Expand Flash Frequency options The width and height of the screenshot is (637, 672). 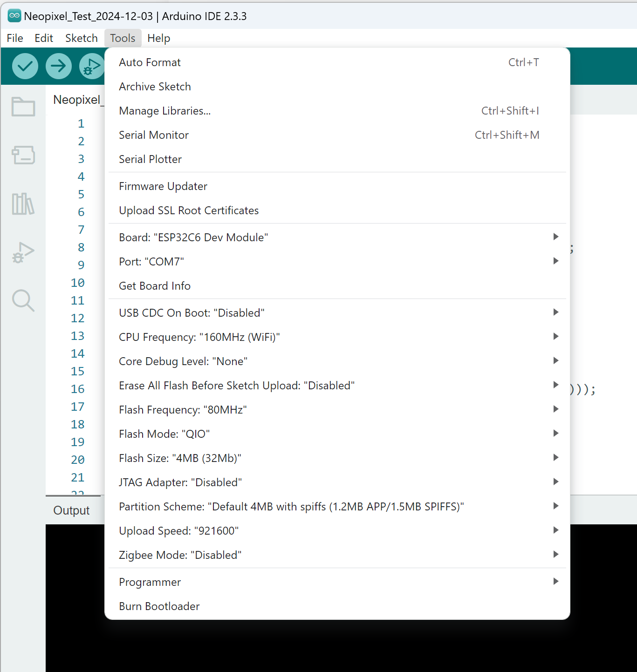337,410
